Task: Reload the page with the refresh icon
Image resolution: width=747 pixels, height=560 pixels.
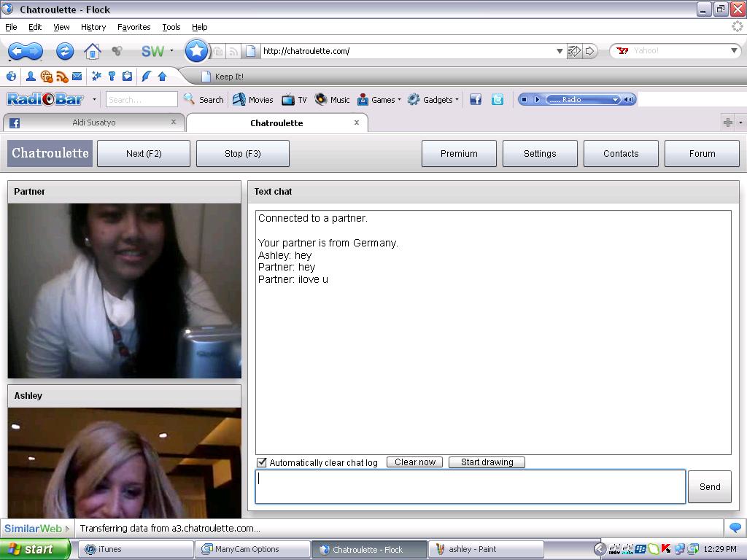Action: coord(65,51)
